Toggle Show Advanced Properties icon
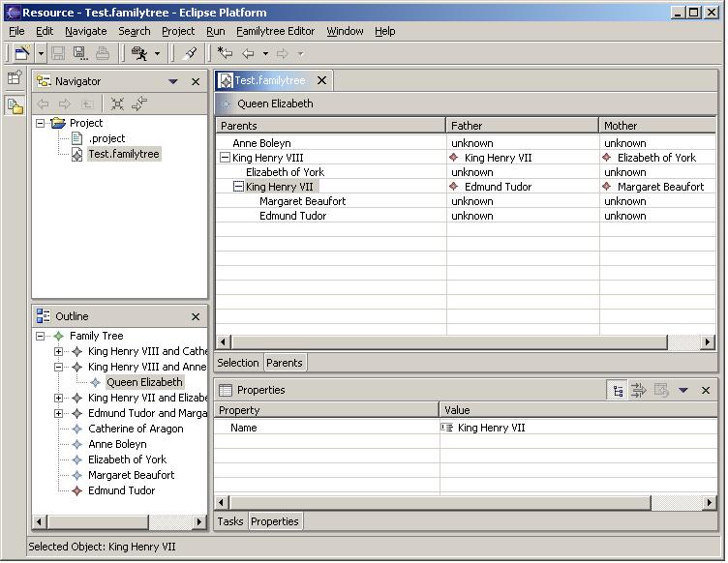This screenshot has height=563, width=728. [x=639, y=391]
